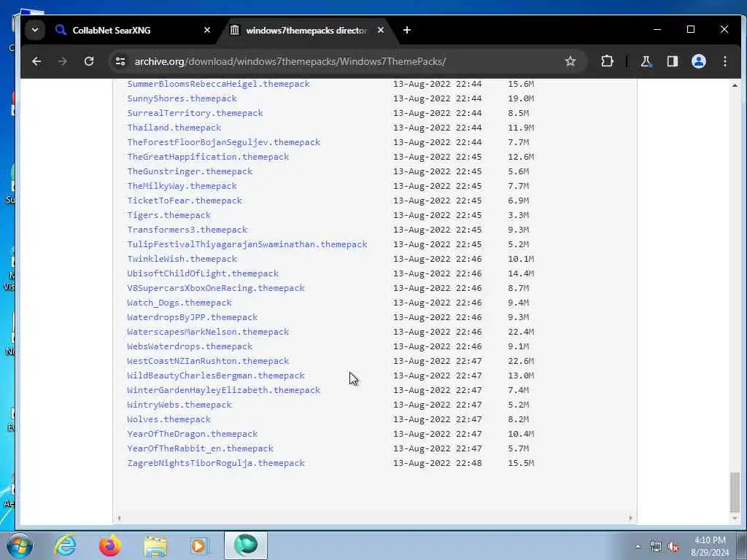Download SunnyShores.themepack
Screen dimensions: 747x560
(x=182, y=98)
